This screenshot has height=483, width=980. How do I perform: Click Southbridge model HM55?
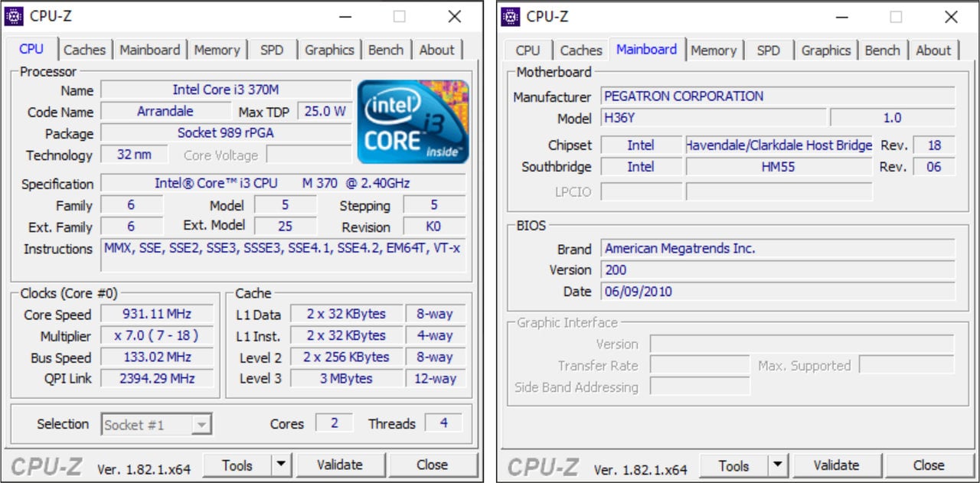(x=779, y=166)
